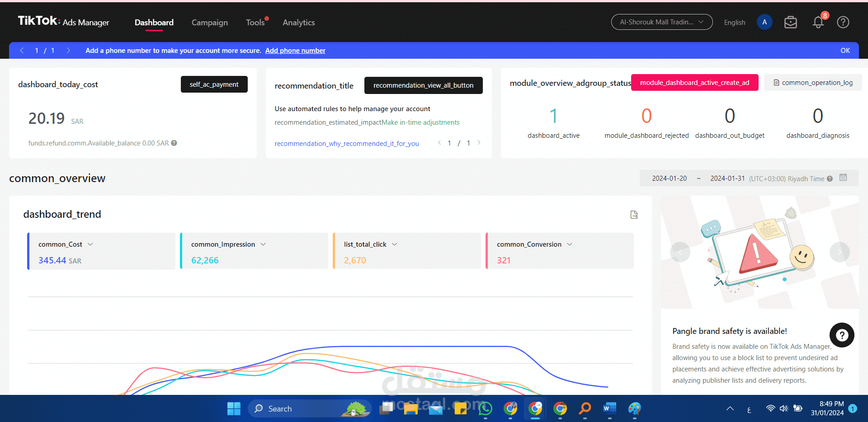
Task: Open Microsoft Word from the taskbar
Action: [609, 408]
